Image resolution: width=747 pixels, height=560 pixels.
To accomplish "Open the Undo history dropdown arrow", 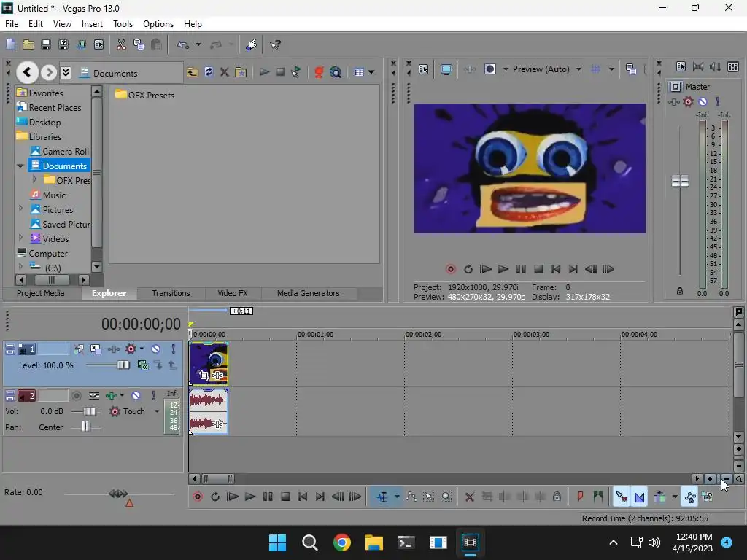I will pyautogui.click(x=198, y=44).
